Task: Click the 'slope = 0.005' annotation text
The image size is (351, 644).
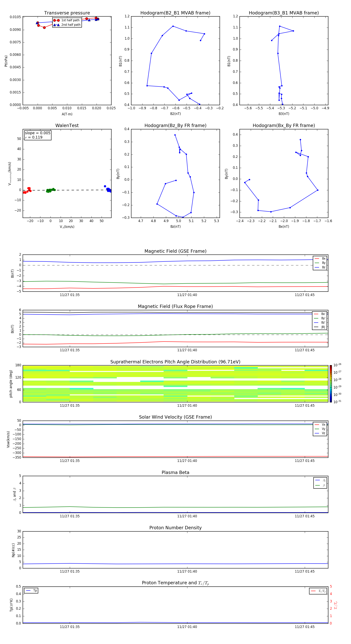Action: pos(37,133)
